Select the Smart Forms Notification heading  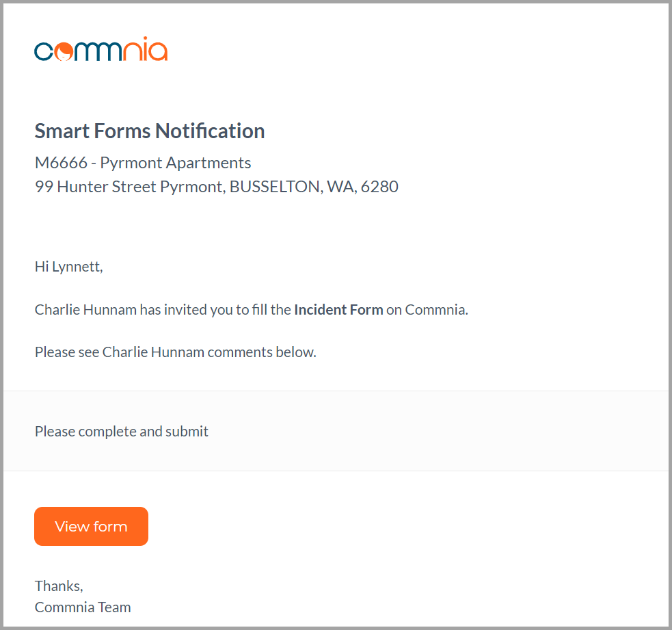click(150, 131)
